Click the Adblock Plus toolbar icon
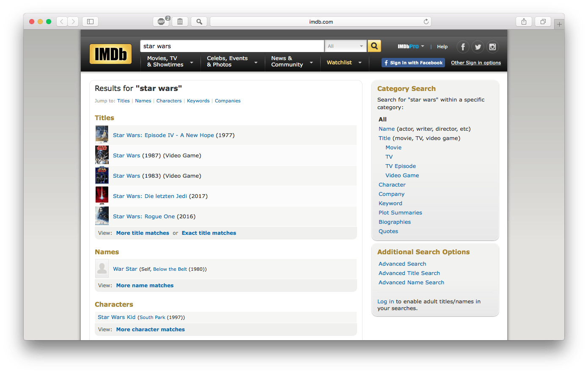 coord(161,22)
